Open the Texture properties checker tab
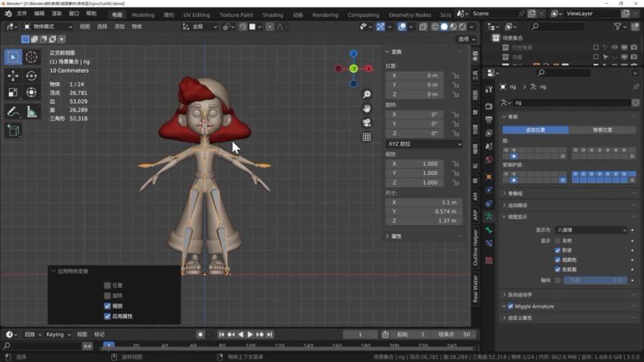Image resolution: width=644 pixels, height=362 pixels. click(489, 261)
